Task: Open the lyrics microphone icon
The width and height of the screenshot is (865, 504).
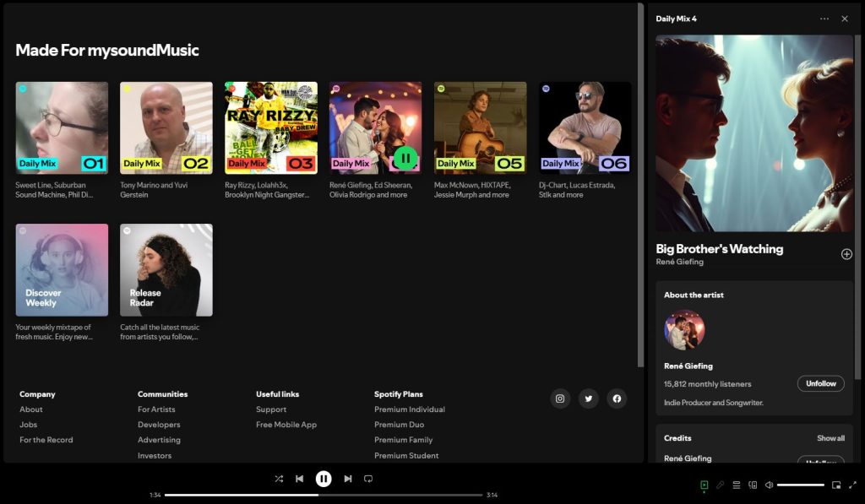Action: coord(720,485)
